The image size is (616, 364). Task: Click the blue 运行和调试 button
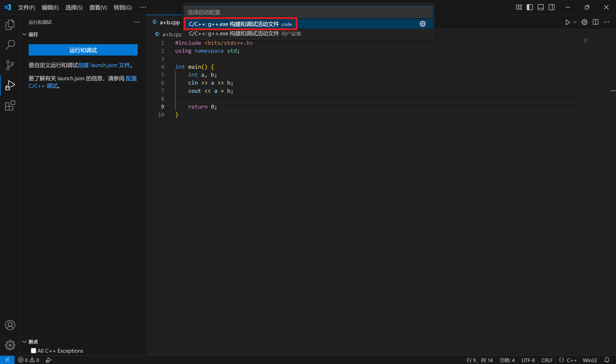83,50
